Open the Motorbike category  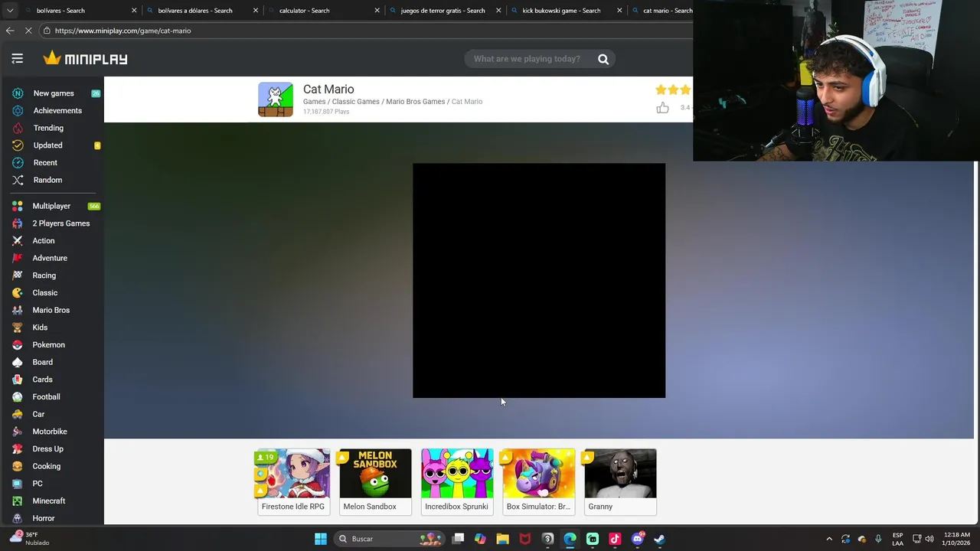49,432
